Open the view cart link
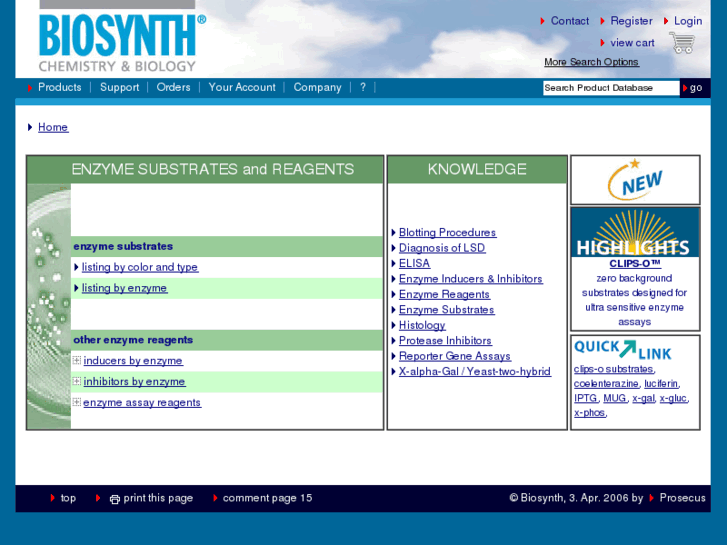Image resolution: width=727 pixels, height=545 pixels. click(x=632, y=43)
